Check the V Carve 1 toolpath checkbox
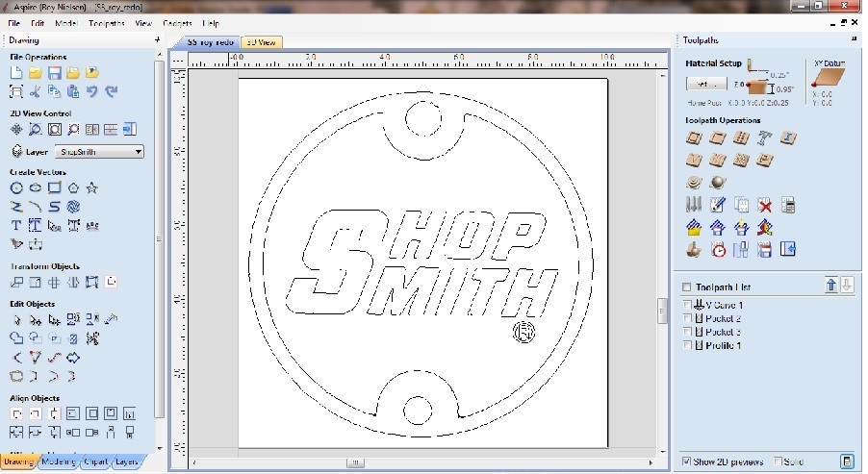Screen dimensions: 868x474 click(x=687, y=305)
